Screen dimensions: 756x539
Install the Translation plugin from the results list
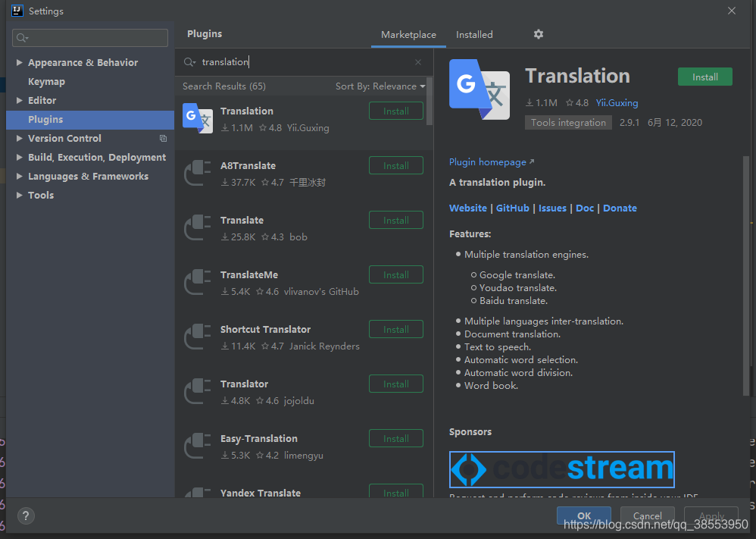396,111
